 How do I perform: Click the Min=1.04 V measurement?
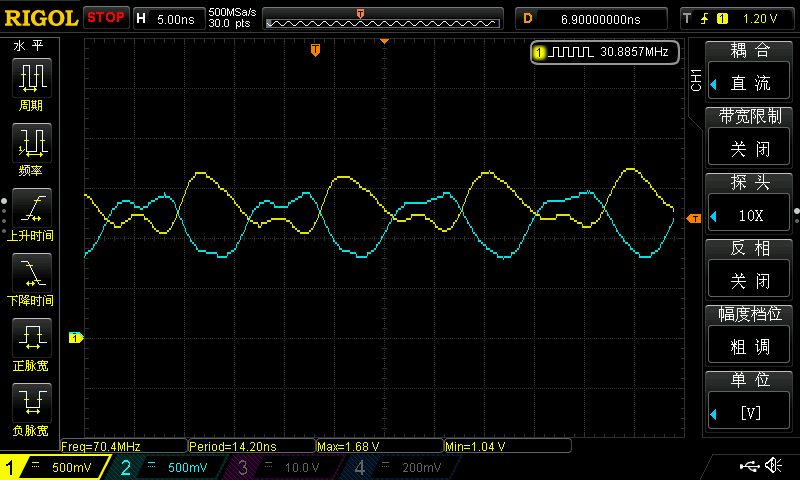[x=508, y=446]
